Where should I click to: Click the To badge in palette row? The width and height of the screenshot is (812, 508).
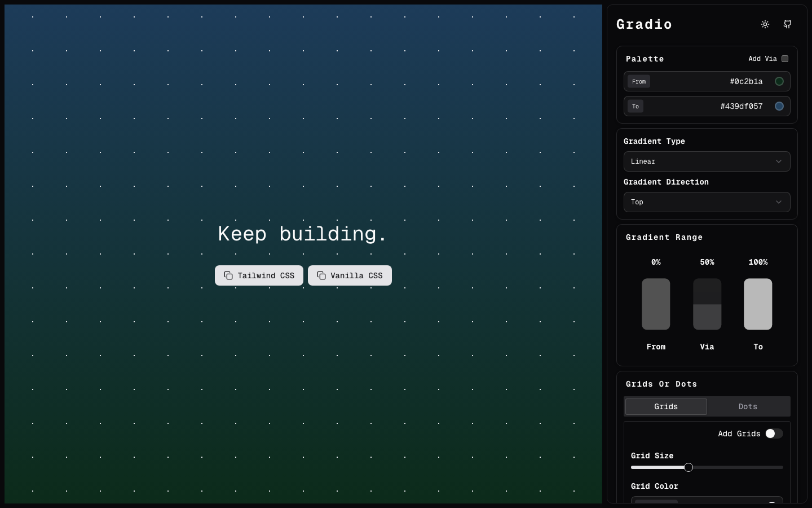coord(636,106)
